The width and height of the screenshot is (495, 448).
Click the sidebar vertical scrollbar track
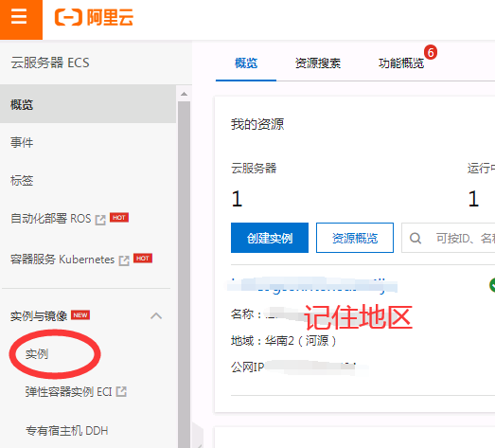pos(184,275)
